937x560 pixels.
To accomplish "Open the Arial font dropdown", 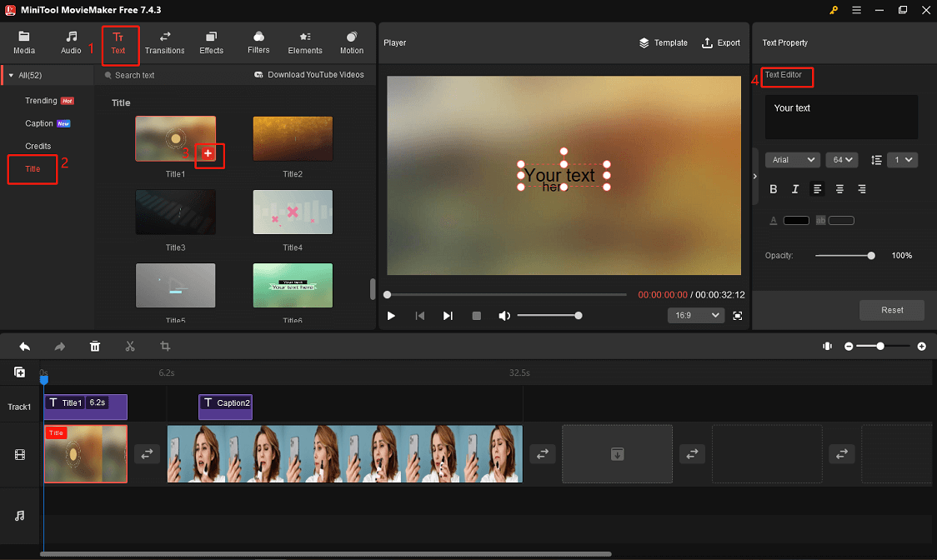I will click(x=793, y=159).
